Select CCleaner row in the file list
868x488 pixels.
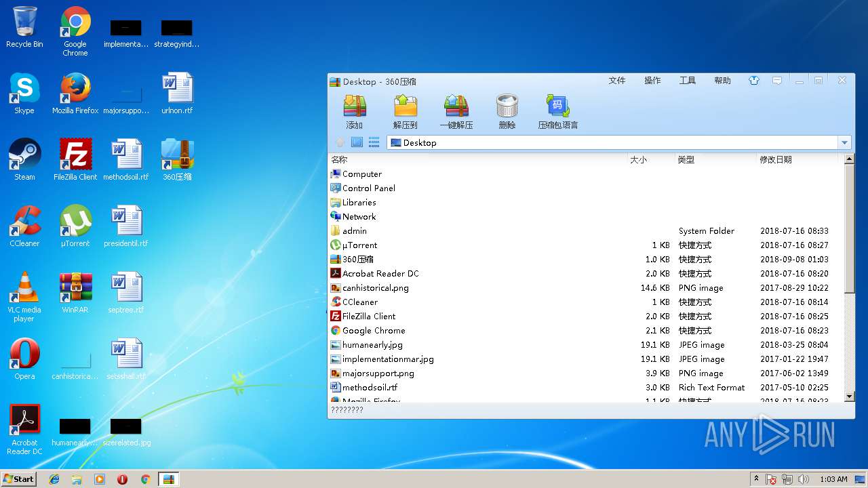[x=586, y=302]
